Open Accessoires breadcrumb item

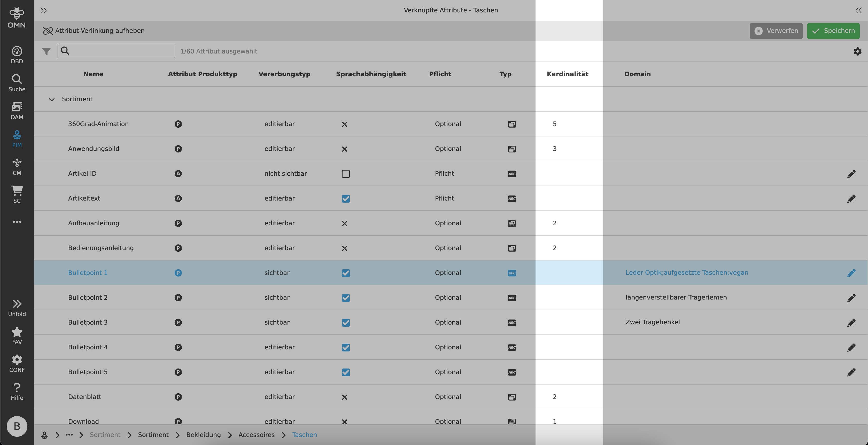click(256, 435)
